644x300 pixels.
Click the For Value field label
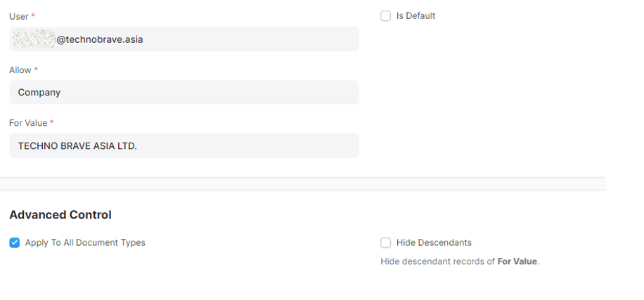pyautogui.click(x=28, y=123)
